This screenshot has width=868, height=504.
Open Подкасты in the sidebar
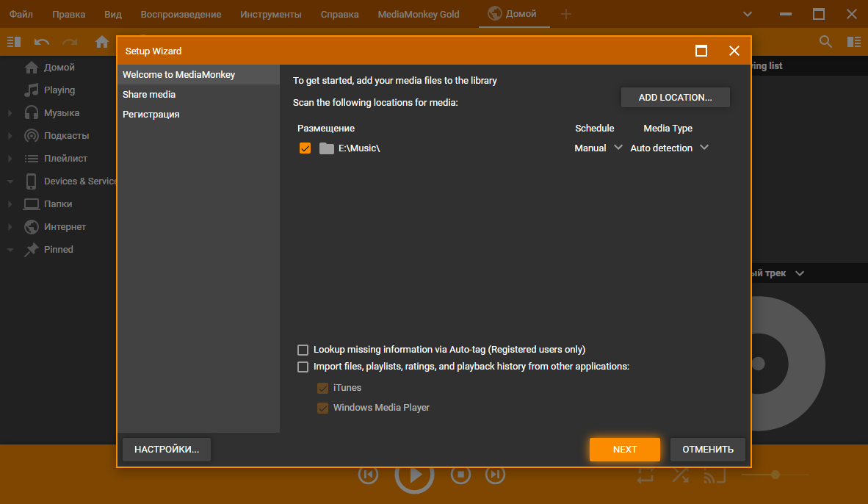66,136
